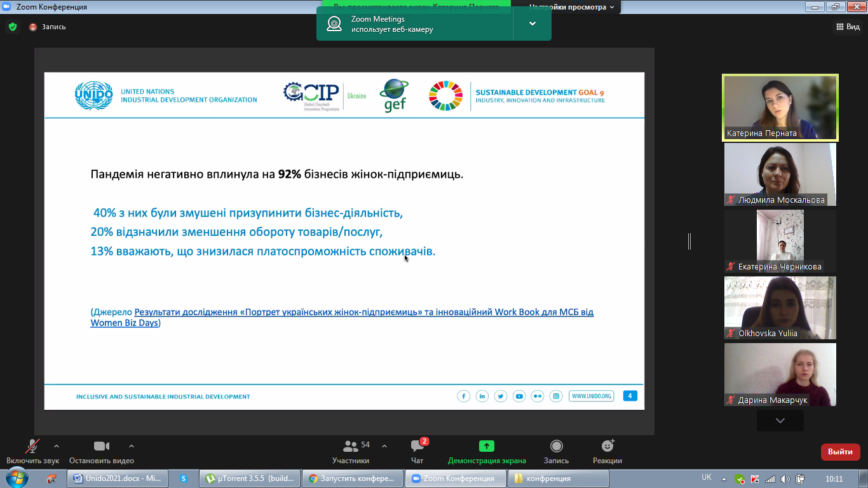Open the Reactions emoji icon
868x488 pixels.
click(x=607, y=446)
